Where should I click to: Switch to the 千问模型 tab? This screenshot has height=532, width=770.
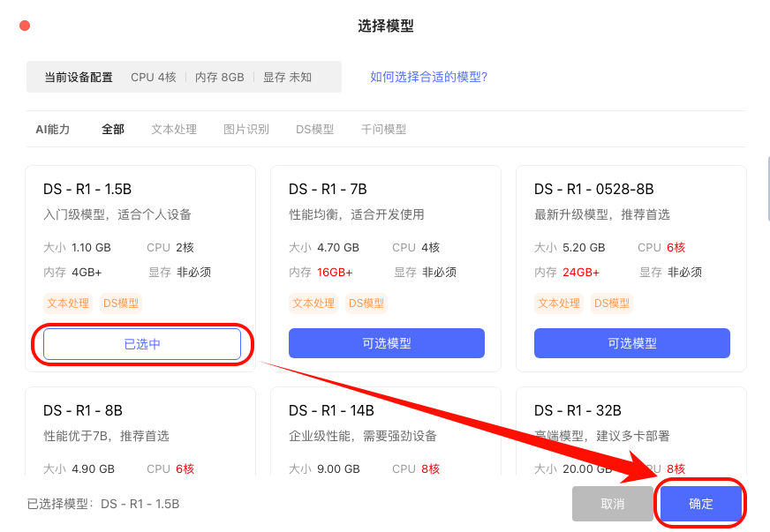pyautogui.click(x=383, y=129)
